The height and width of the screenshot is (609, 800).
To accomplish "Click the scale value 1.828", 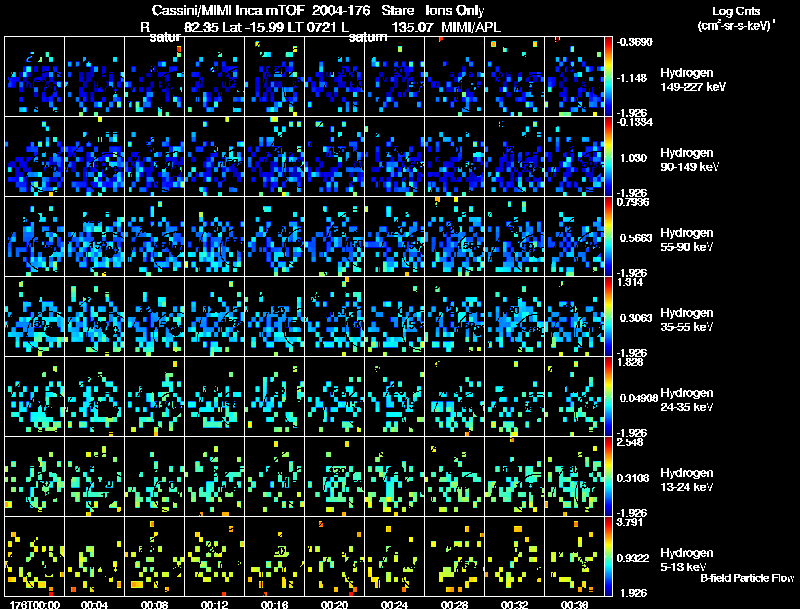I will [630, 362].
